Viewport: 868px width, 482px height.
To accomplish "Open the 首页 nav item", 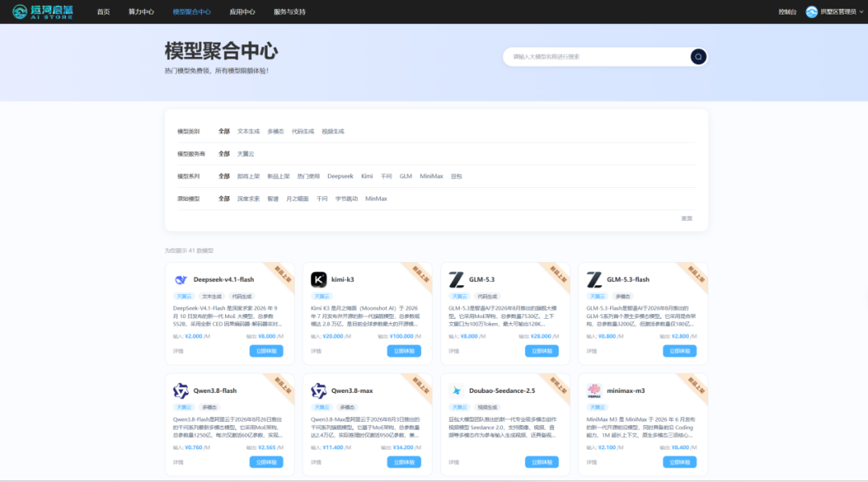I will click(104, 11).
